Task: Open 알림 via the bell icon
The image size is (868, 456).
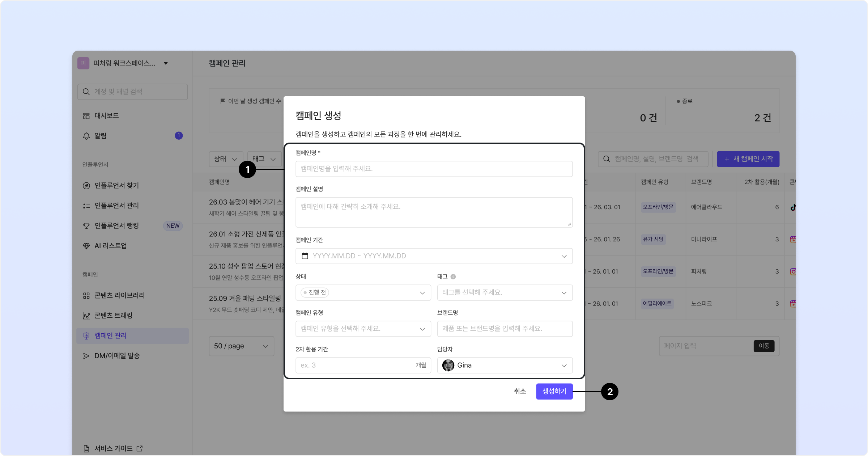Action: [86, 136]
